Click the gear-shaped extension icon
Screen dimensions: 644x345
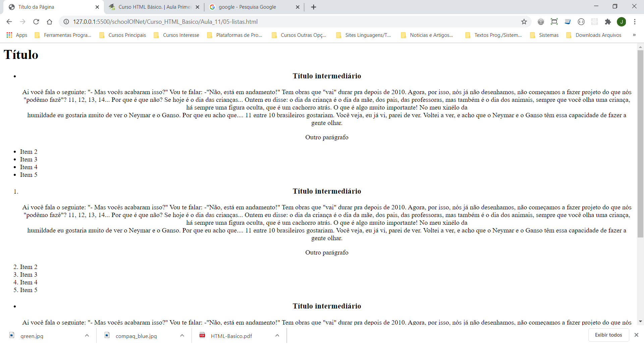coord(541,22)
